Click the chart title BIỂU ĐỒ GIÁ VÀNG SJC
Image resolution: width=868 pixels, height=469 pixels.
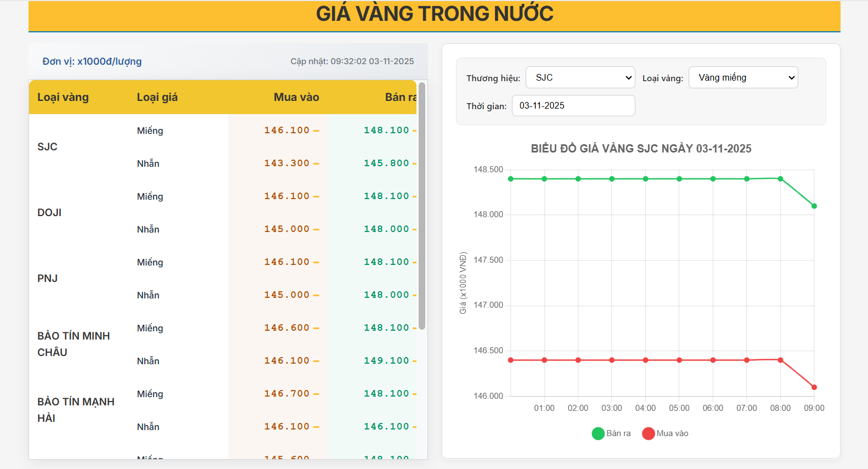pos(641,149)
